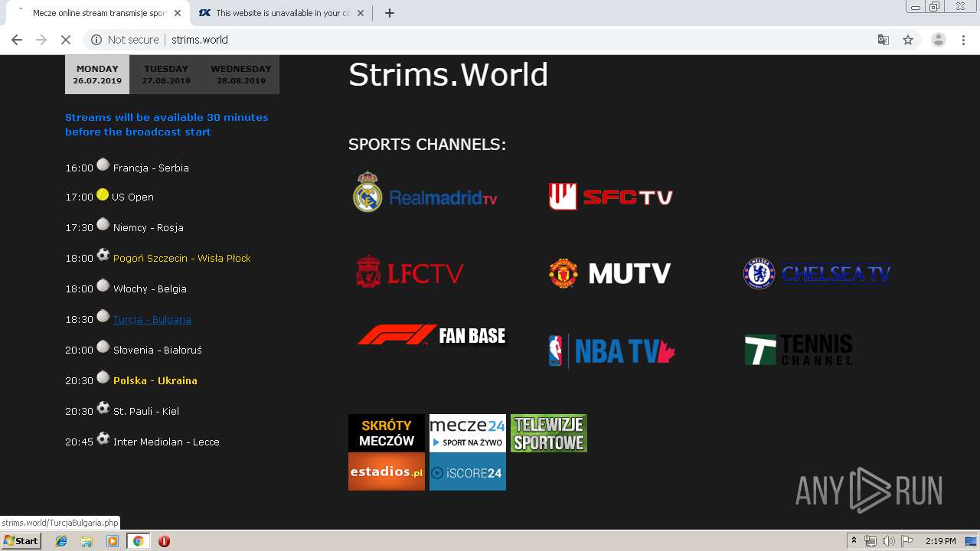Open the Niemcy - Rosja stream

(149, 227)
